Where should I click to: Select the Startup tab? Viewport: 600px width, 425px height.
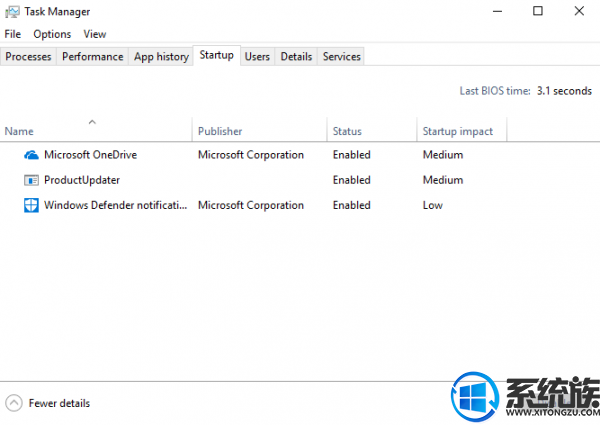coord(217,55)
